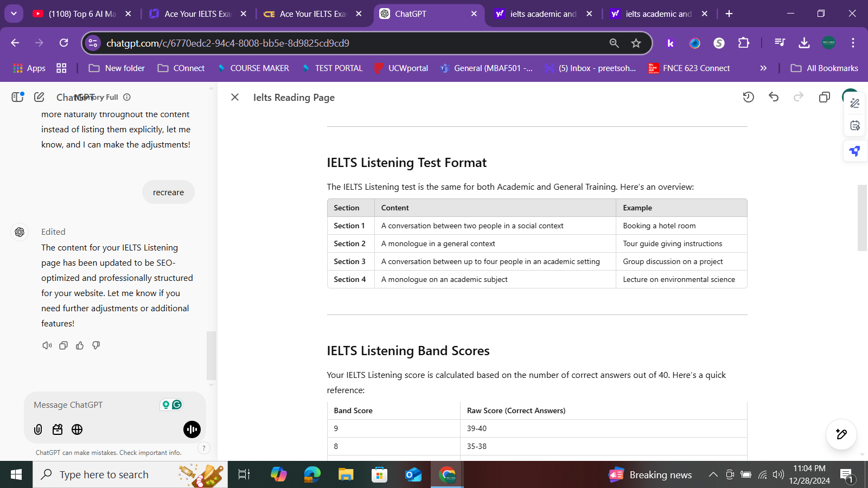Open the Apps bookmark shortcut
Image resolution: width=868 pixels, height=488 pixels.
point(29,68)
